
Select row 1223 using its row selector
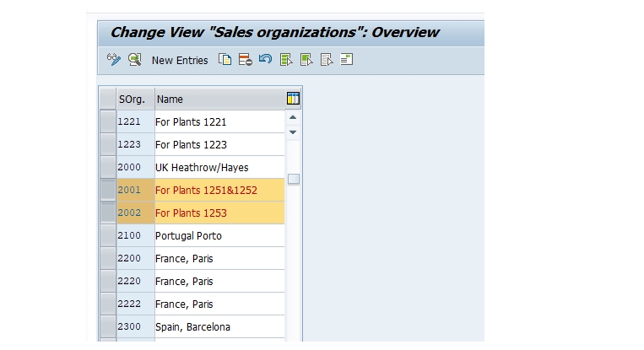108,144
